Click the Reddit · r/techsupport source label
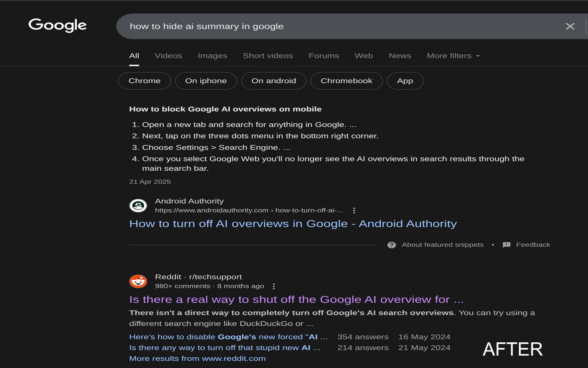 tap(198, 277)
